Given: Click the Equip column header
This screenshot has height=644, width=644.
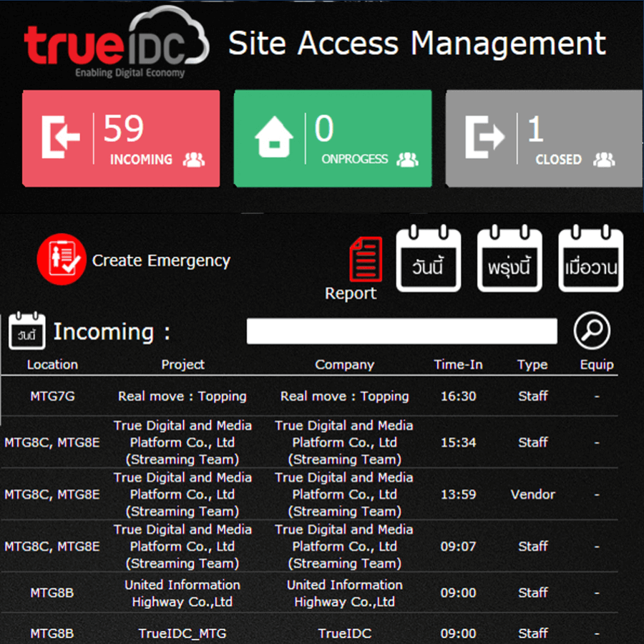Looking at the screenshot, I should click(597, 365).
